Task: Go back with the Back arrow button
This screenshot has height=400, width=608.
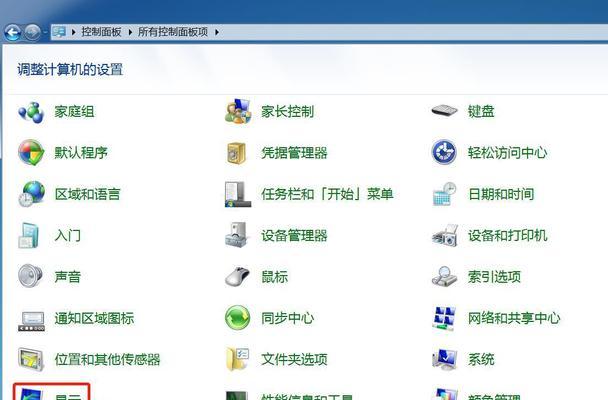Action: pyautogui.click(x=12, y=32)
